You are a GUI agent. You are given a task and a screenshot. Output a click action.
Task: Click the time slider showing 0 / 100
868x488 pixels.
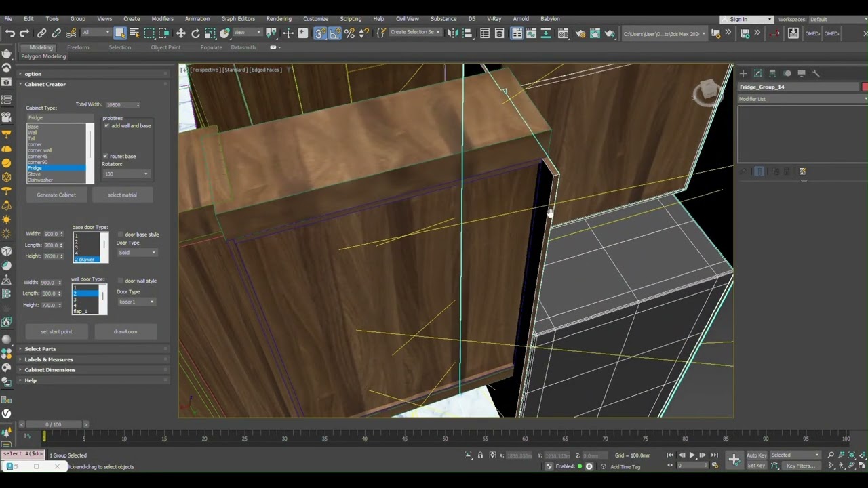click(x=54, y=424)
